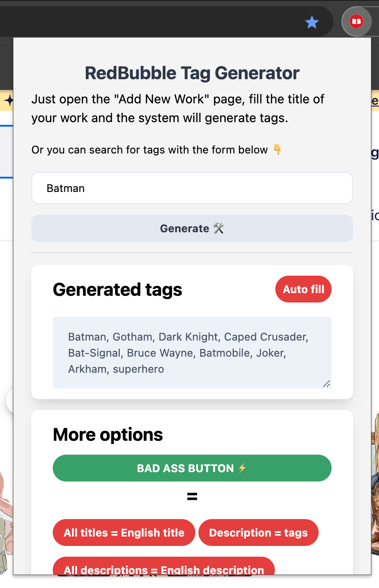
Task: Click the lightning bolt icon on green button
Action: pos(242,468)
